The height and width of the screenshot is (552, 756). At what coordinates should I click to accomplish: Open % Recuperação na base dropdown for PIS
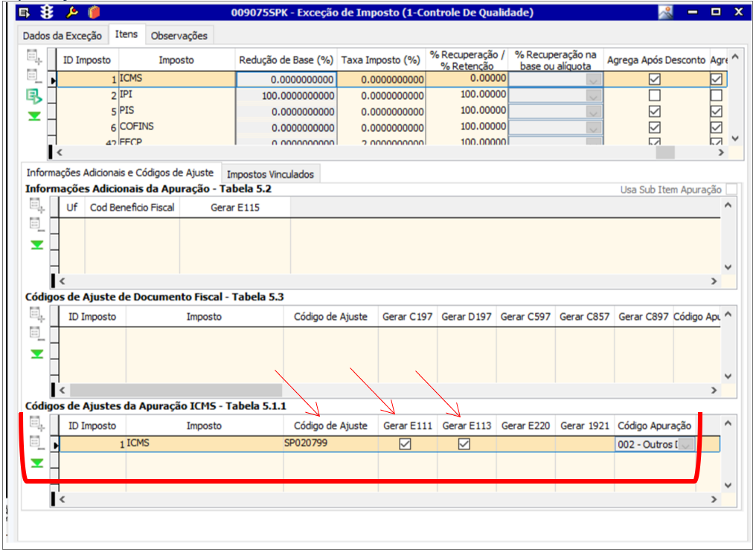(x=593, y=111)
